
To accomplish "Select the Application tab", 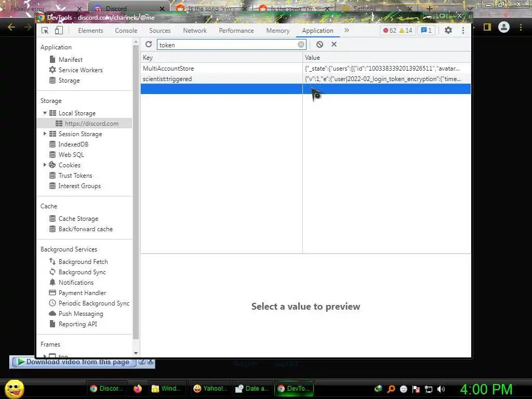I will 317,31.
